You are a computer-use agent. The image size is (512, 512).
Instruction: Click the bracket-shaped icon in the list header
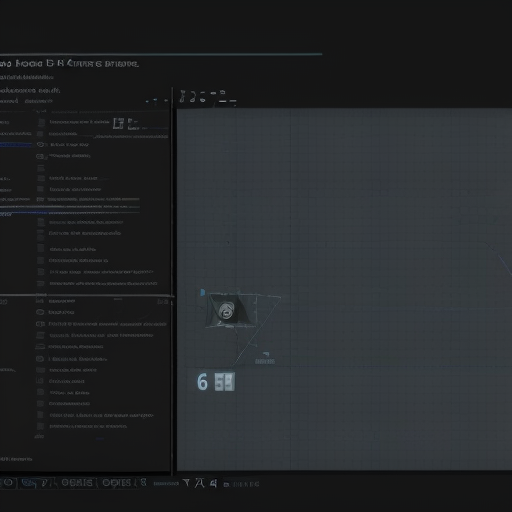118,123
